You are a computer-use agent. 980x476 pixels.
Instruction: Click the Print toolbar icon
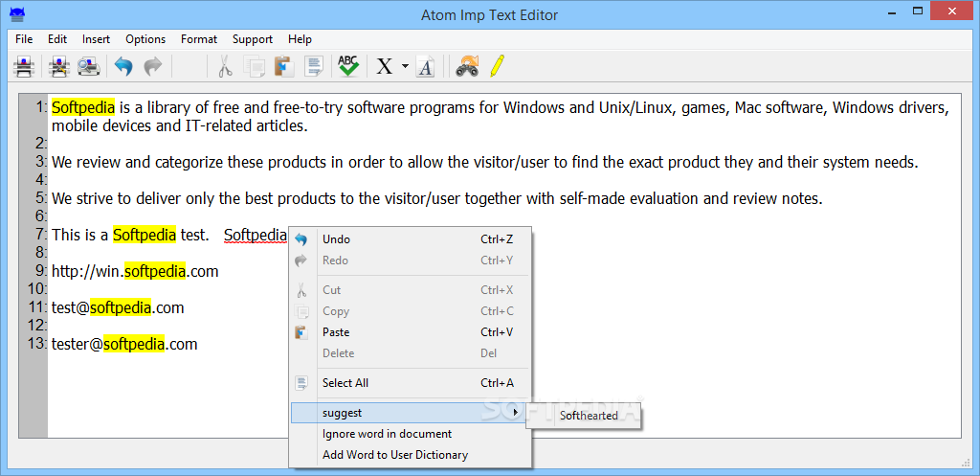(24, 66)
